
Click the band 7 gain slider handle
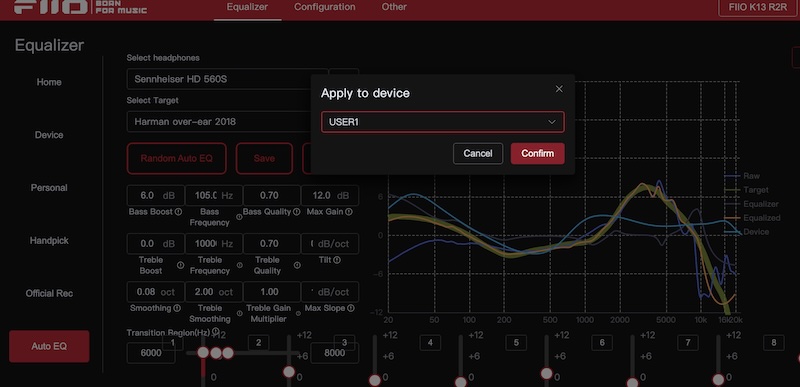pyautogui.click(x=718, y=379)
